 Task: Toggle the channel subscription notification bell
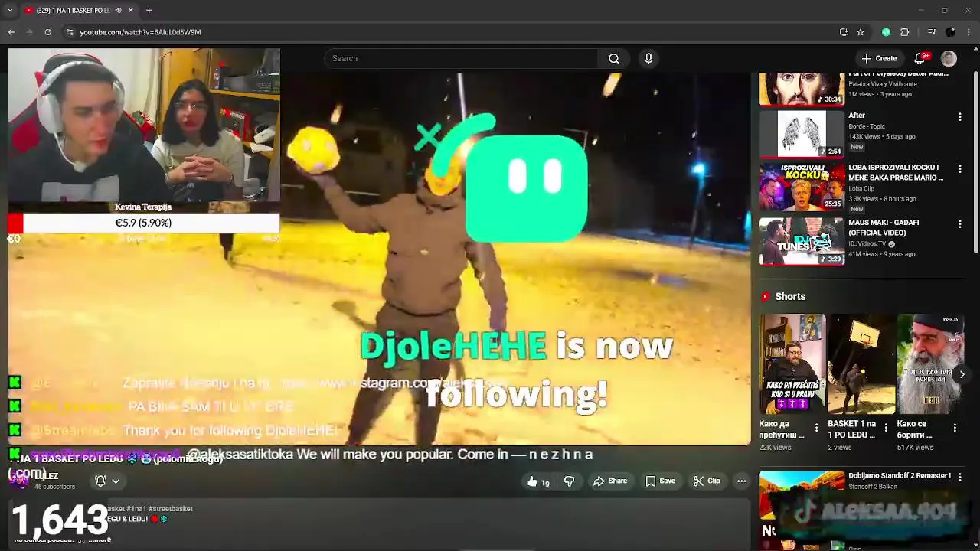coord(100,481)
